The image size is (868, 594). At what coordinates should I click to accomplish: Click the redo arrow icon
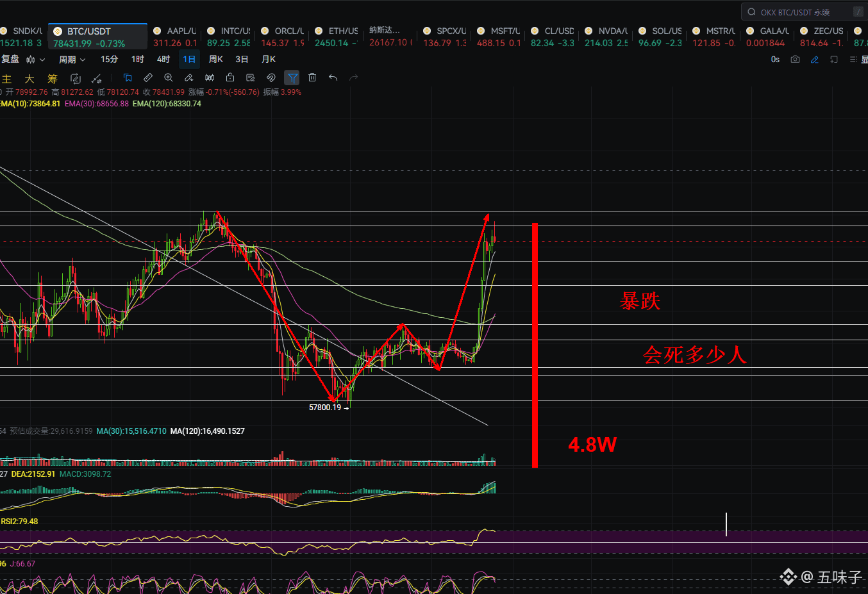click(x=353, y=78)
